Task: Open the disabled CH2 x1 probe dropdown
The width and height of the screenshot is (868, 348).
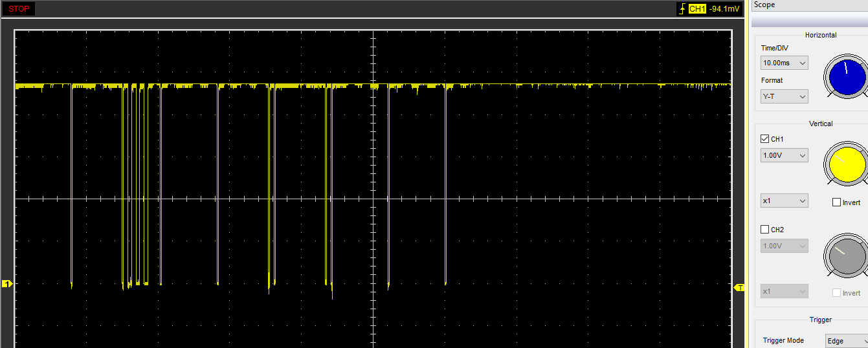Action: coord(785,291)
